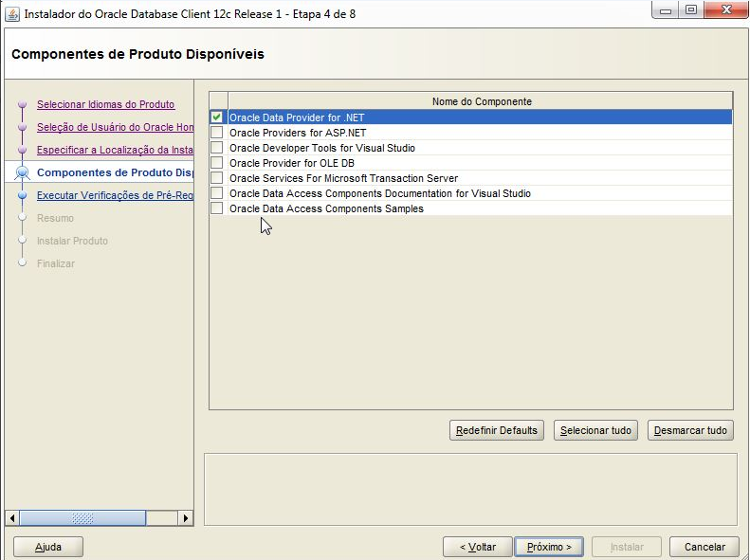This screenshot has height=560, width=750.
Task: Uncheck Oracle Data Provider for .NET checkbox
Action: point(217,117)
